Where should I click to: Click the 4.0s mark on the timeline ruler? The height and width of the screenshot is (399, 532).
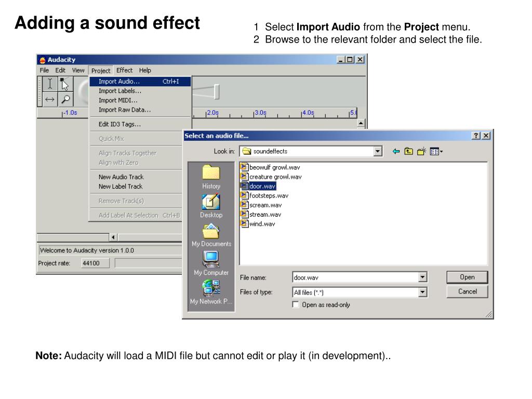(x=308, y=113)
